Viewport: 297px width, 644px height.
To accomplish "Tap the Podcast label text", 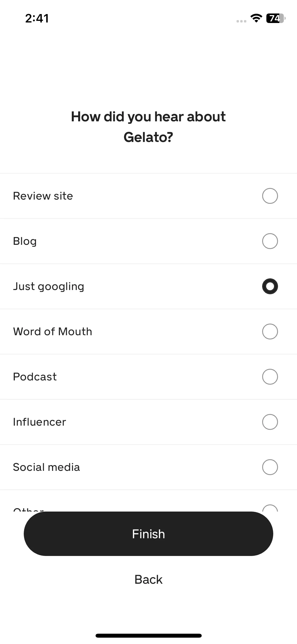I will [x=35, y=377].
